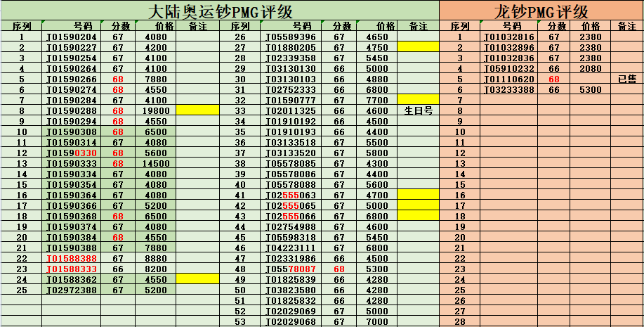Click serial number cell T01590204

[72, 37]
